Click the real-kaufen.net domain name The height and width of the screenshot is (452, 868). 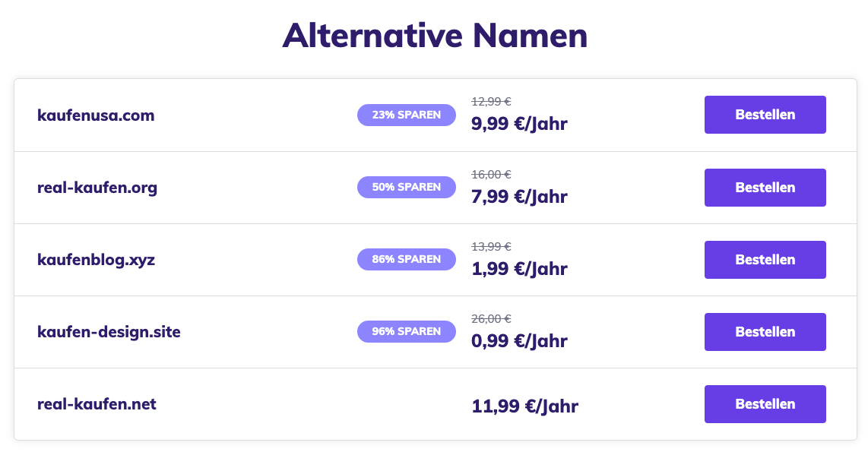click(x=97, y=404)
